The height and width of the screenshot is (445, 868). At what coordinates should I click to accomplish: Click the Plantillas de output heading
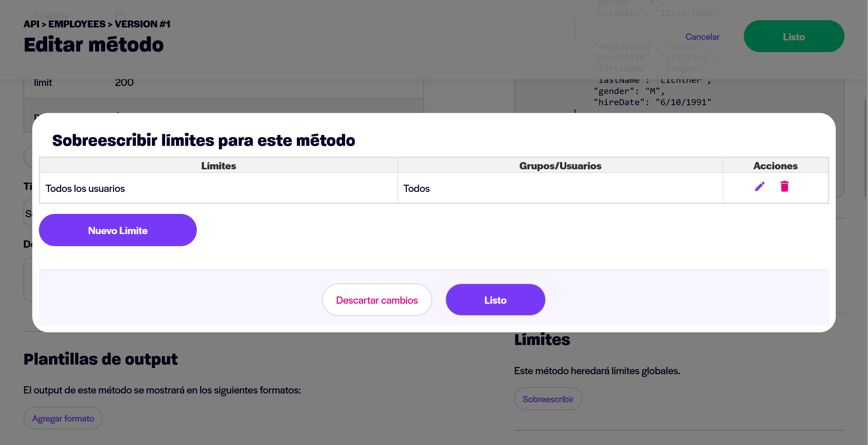[x=100, y=359]
